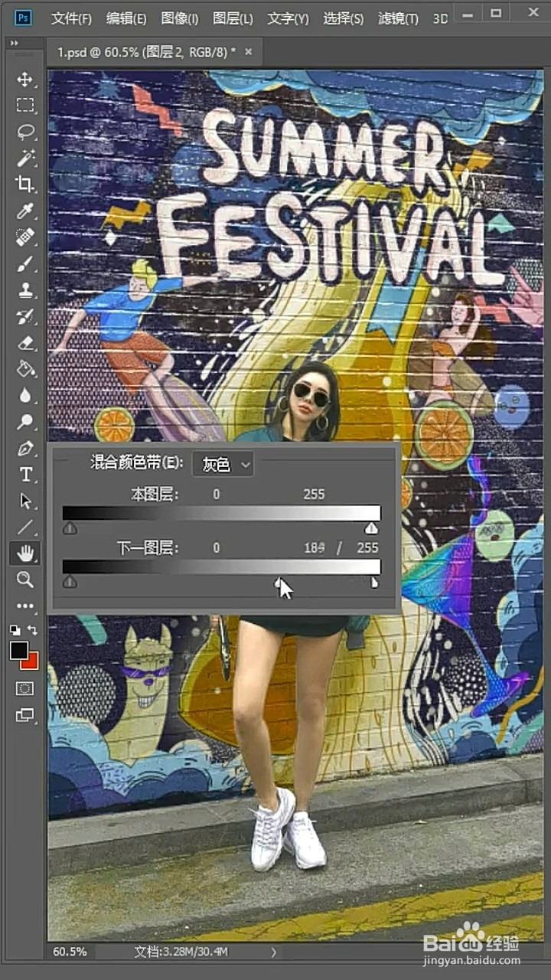Select the Rectangular Marquee tool

pos(25,106)
